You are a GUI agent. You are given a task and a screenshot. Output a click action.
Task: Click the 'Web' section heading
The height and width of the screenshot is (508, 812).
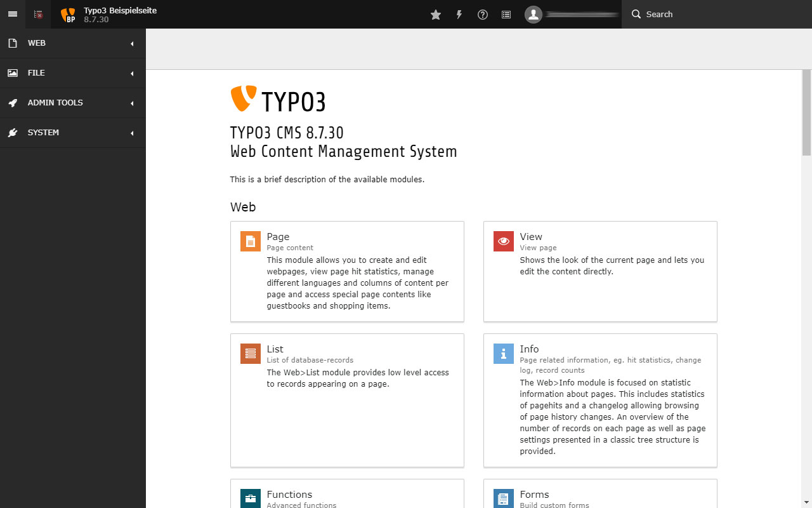[243, 207]
